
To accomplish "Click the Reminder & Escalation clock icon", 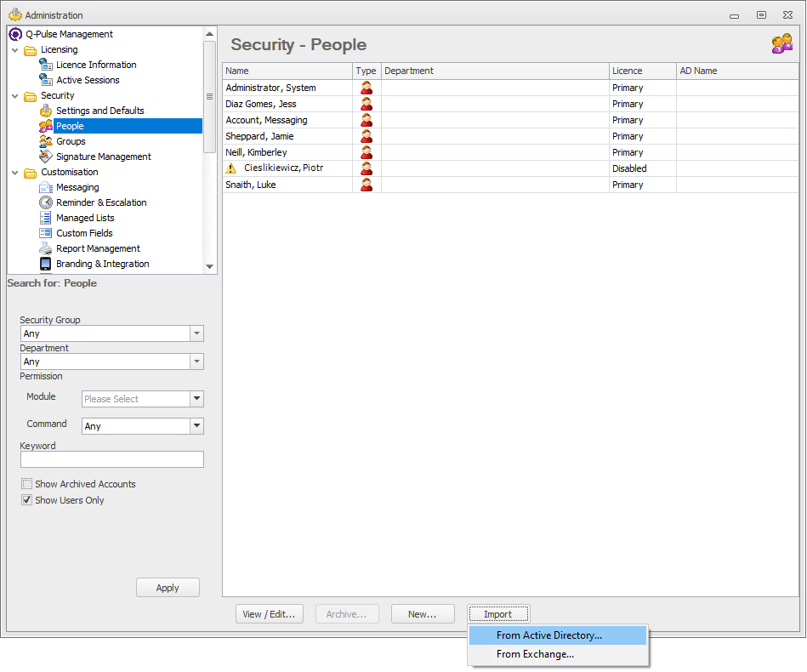I will (x=46, y=202).
